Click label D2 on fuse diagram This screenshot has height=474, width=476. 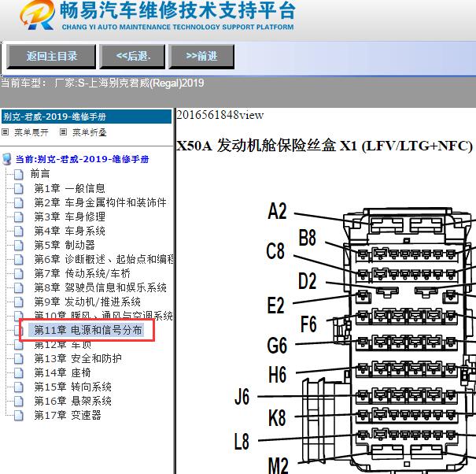click(307, 281)
